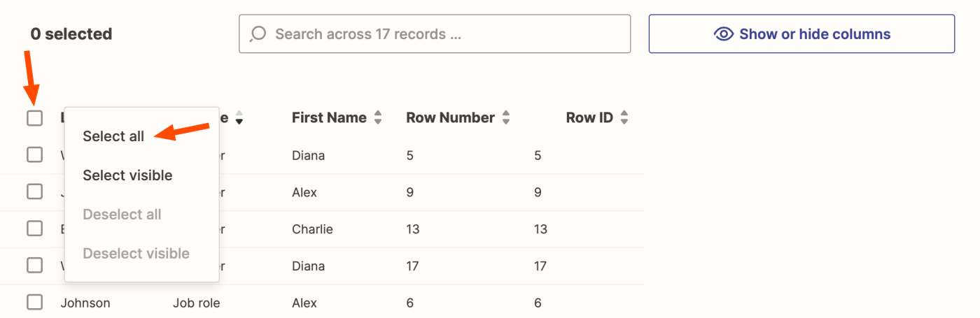Check the row for Alex number 9
The image size is (980, 318).
tap(35, 191)
